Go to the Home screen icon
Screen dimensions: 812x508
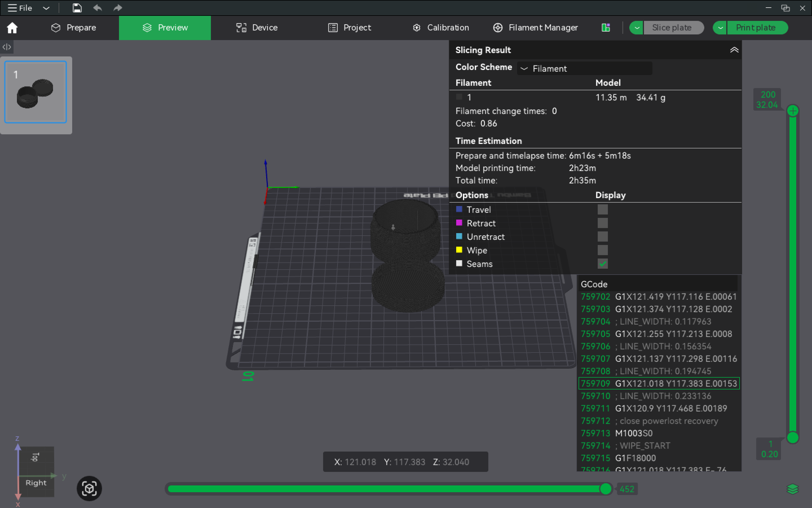pos(12,28)
